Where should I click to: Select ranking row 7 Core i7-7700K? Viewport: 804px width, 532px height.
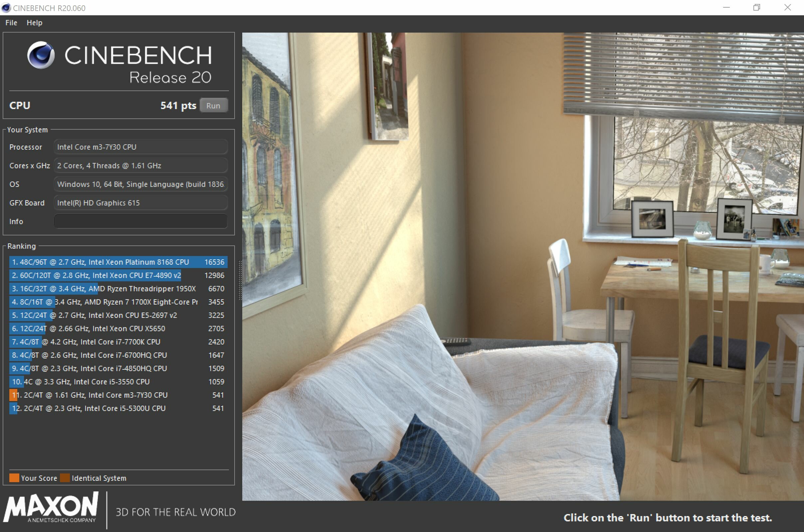[x=118, y=342]
